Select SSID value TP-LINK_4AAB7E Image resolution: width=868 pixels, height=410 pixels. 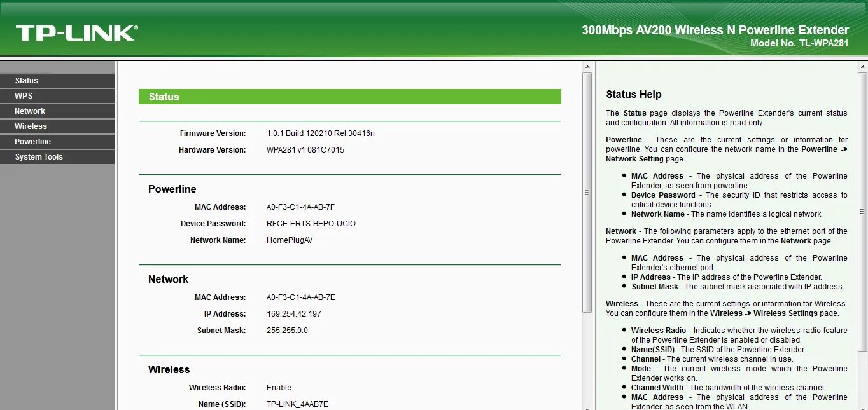point(297,404)
